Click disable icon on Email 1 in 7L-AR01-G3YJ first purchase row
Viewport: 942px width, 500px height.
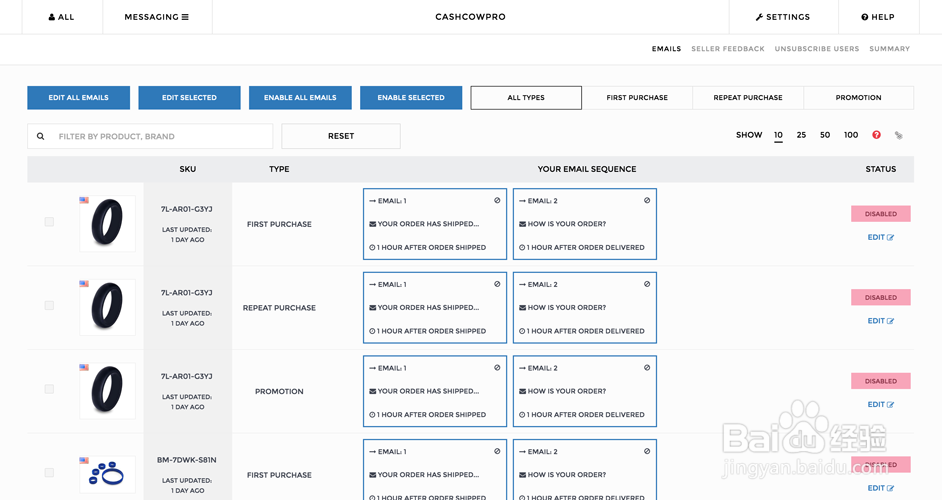coord(497,201)
